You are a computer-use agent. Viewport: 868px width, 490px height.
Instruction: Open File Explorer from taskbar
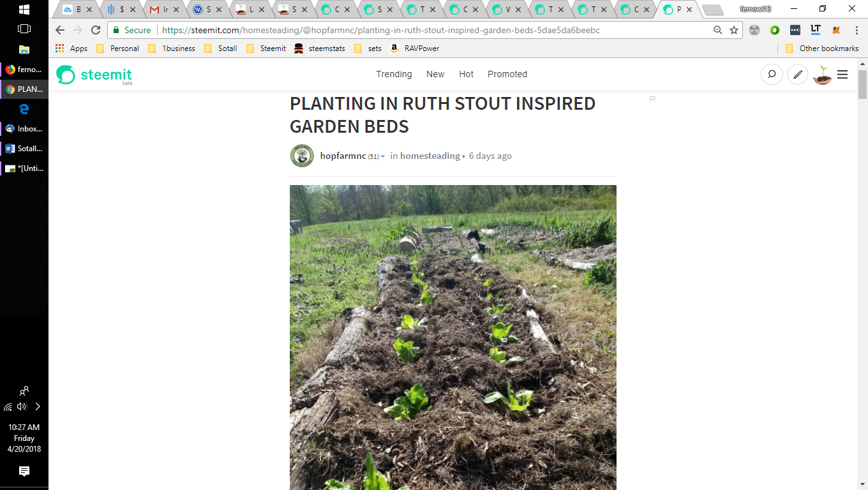(24, 49)
